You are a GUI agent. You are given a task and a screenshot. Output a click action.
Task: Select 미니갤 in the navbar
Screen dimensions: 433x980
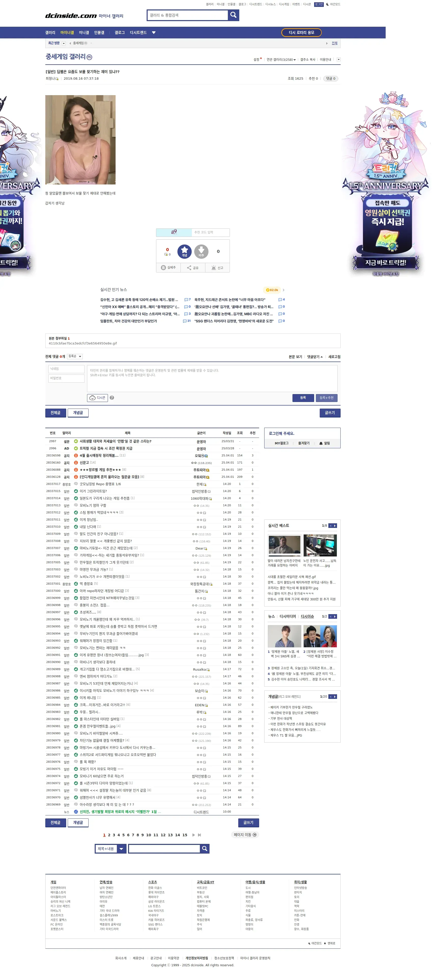click(84, 33)
